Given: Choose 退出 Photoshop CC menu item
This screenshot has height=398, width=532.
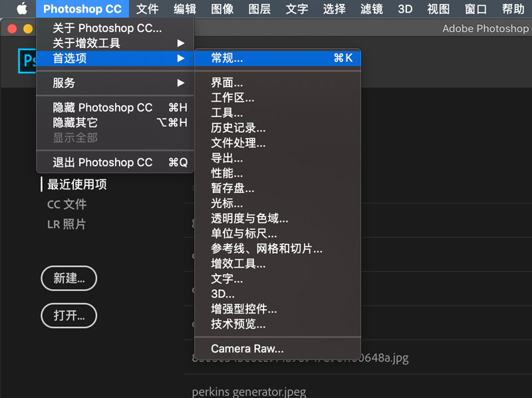Looking at the screenshot, I should click(115, 162).
